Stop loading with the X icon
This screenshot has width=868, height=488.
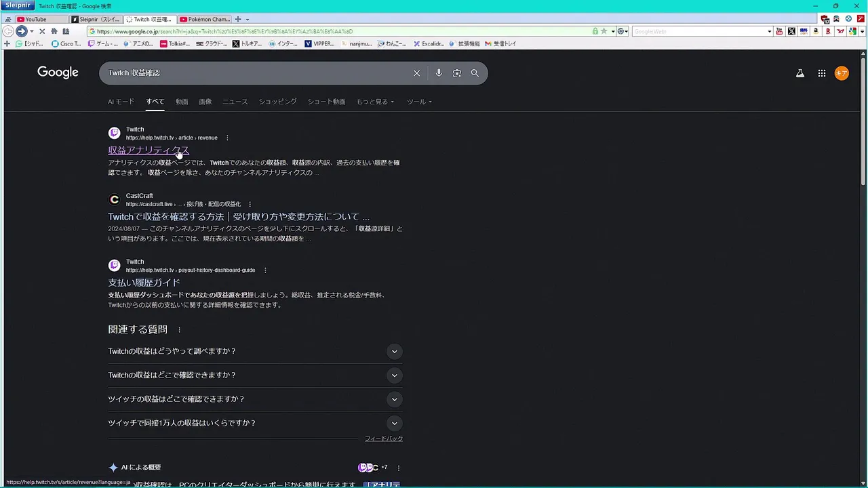click(42, 31)
